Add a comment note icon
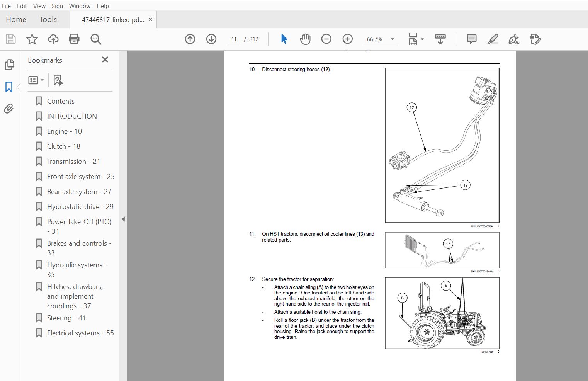The height and width of the screenshot is (381, 588). click(x=471, y=39)
